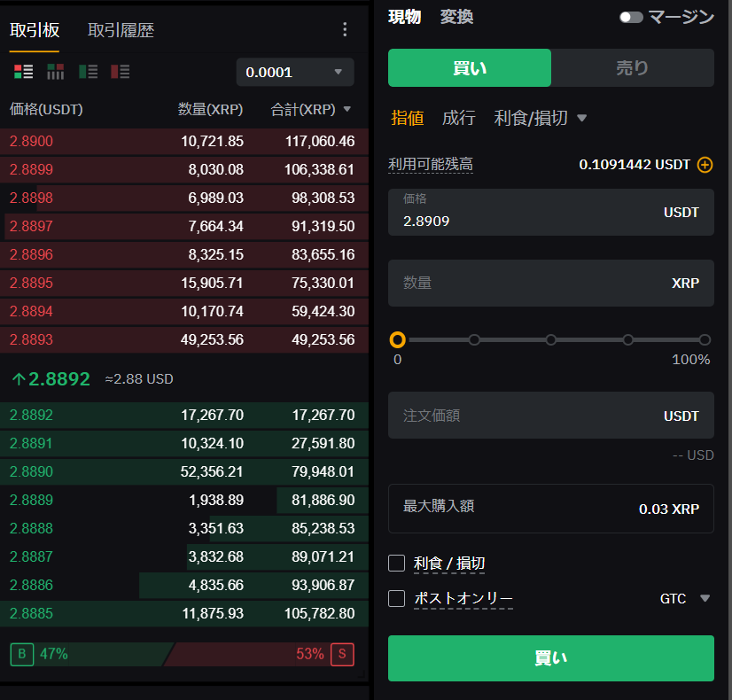
Task: Enable the マージン margin toggle
Action: tap(631, 17)
